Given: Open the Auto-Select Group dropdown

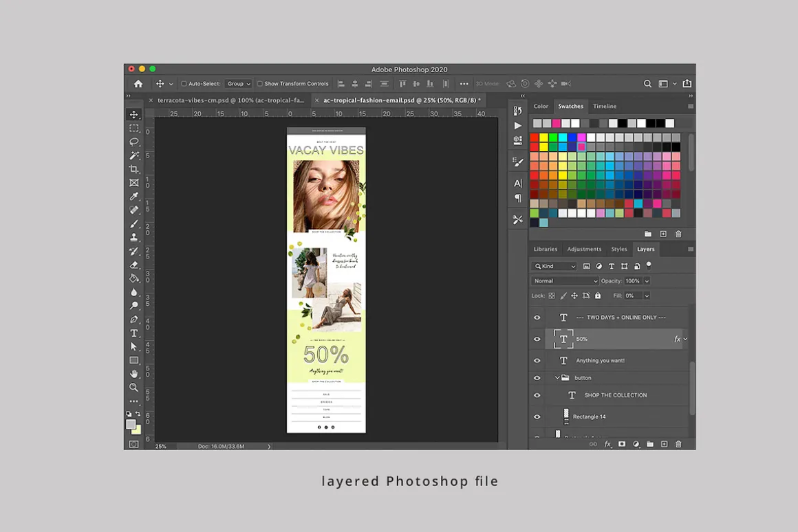Looking at the screenshot, I should [x=238, y=83].
